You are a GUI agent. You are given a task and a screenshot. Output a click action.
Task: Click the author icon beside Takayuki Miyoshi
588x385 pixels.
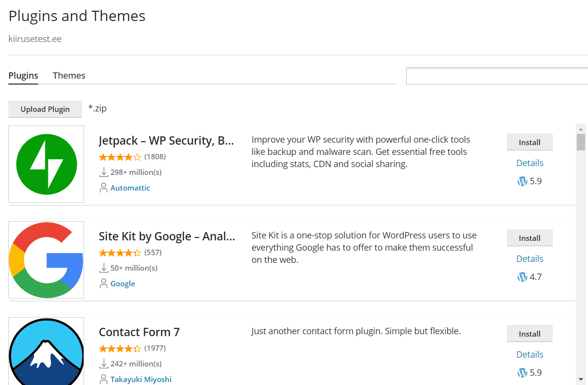pos(103,379)
